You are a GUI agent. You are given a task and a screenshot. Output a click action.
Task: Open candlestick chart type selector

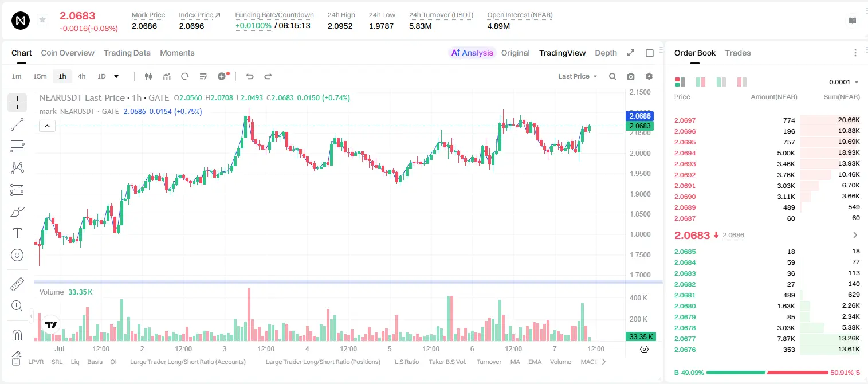148,76
